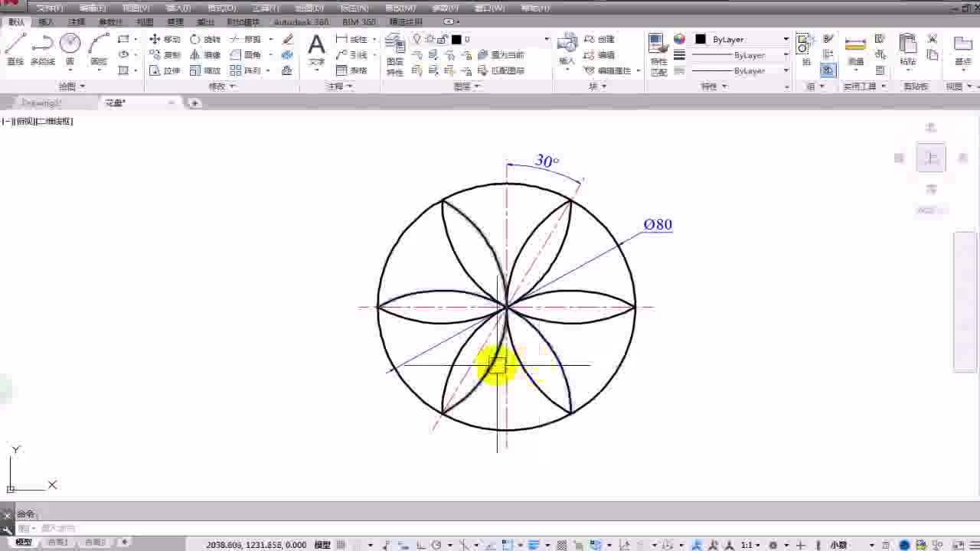Switch to the 插入 ribbon tab

pyautogui.click(x=44, y=21)
